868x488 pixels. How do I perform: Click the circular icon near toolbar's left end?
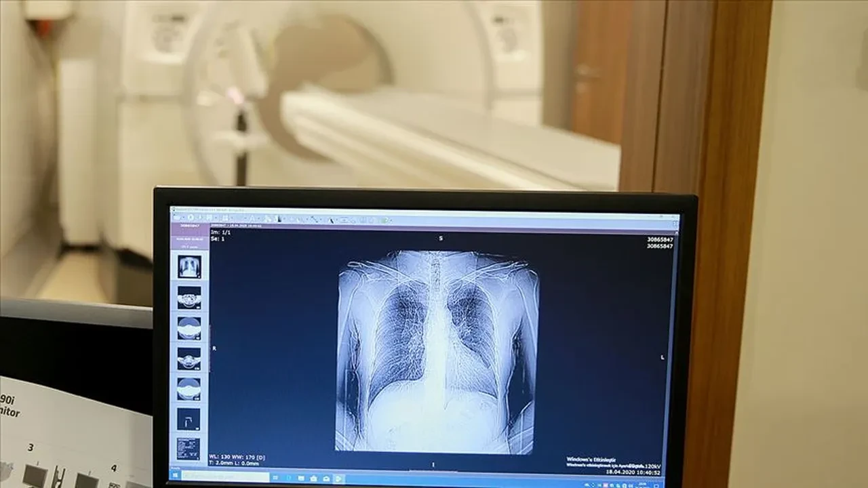(x=191, y=218)
